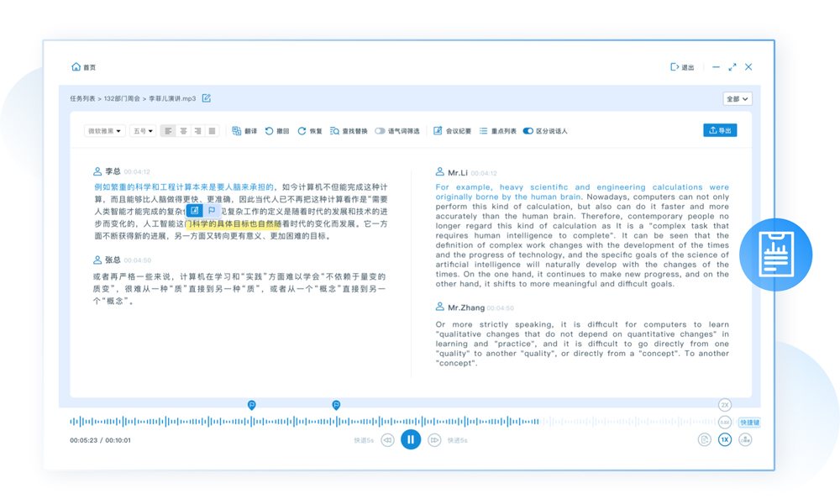This screenshot has height=504, width=840.
Task: Open the 微软雅黑 font dropdown
Action: (104, 131)
